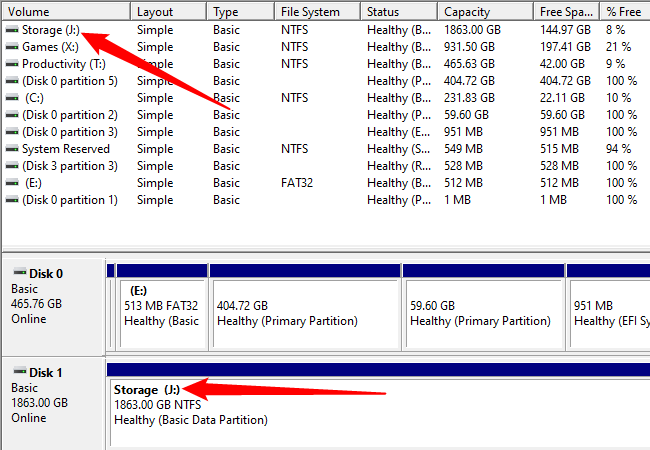The width and height of the screenshot is (650, 450).
Task: Click the 1863.00 GB capacity cell
Action: click(x=472, y=30)
